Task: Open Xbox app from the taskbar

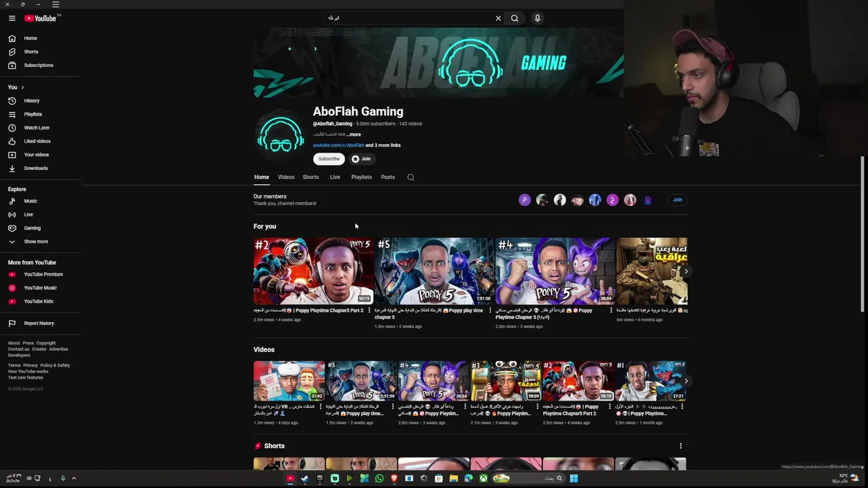Action: (x=484, y=479)
